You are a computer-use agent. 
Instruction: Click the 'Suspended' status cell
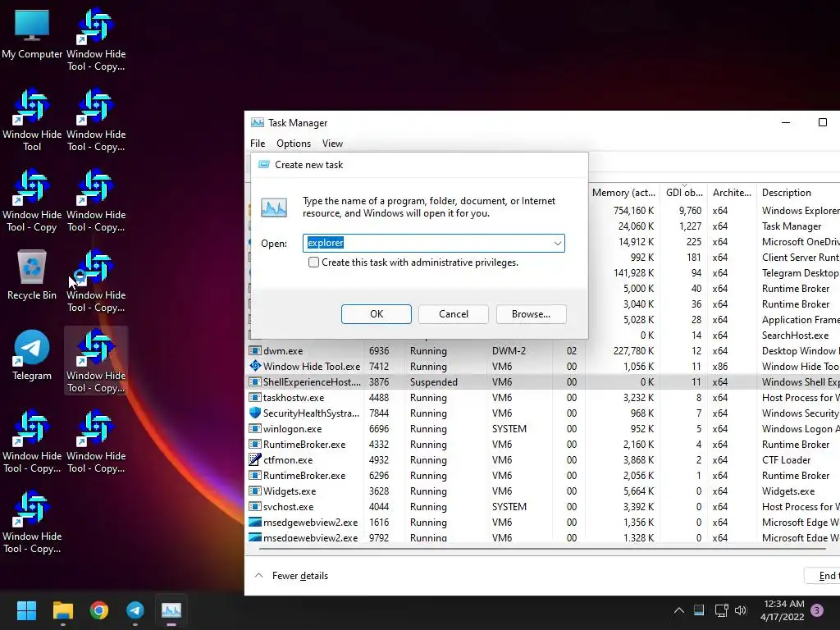(433, 382)
